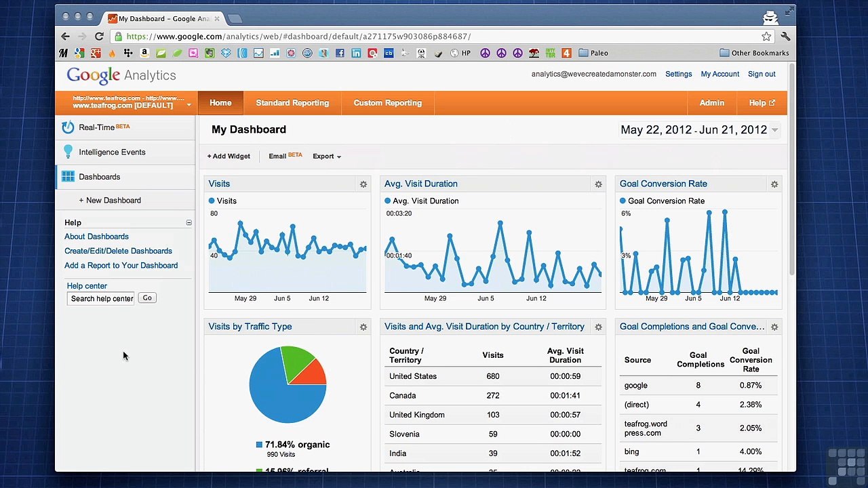The height and width of the screenshot is (488, 868).
Task: Click the browser back arrow
Action: pos(65,37)
